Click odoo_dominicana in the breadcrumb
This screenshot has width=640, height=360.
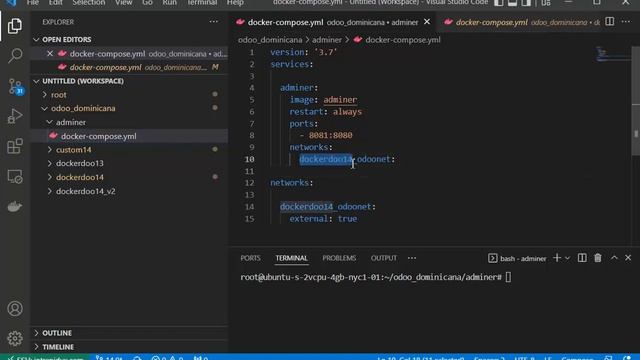270,40
